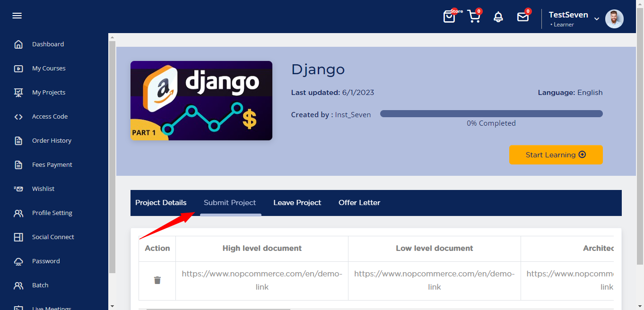Click the Django course thumbnail image
The height and width of the screenshot is (310, 644).
(201, 101)
